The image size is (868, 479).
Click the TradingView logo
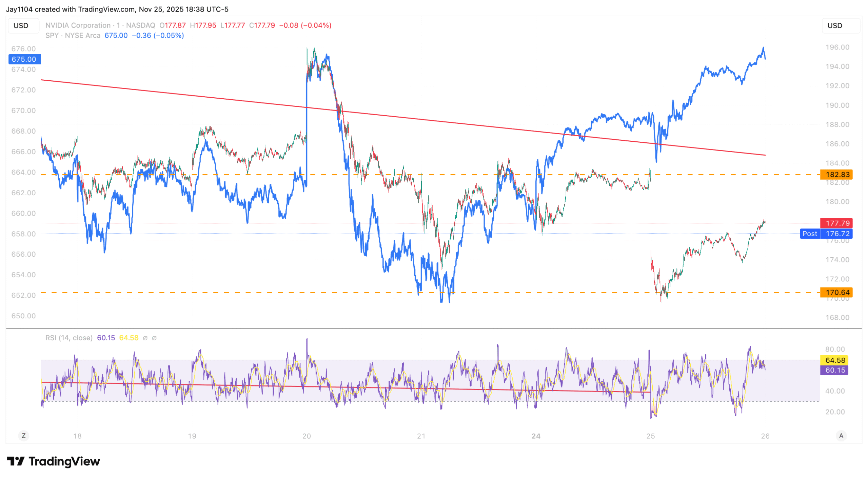pyautogui.click(x=54, y=461)
